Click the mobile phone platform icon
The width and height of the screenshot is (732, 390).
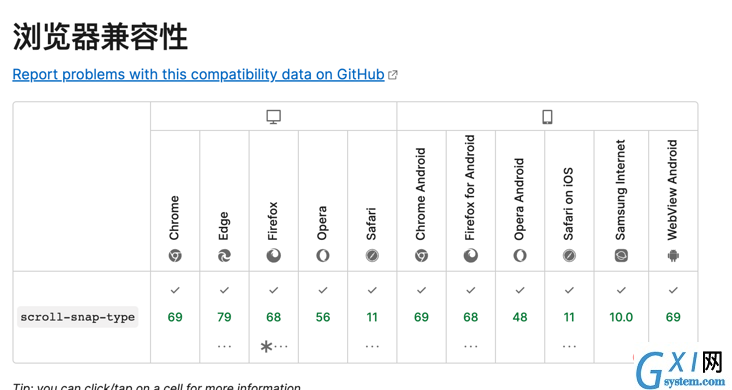(547, 117)
